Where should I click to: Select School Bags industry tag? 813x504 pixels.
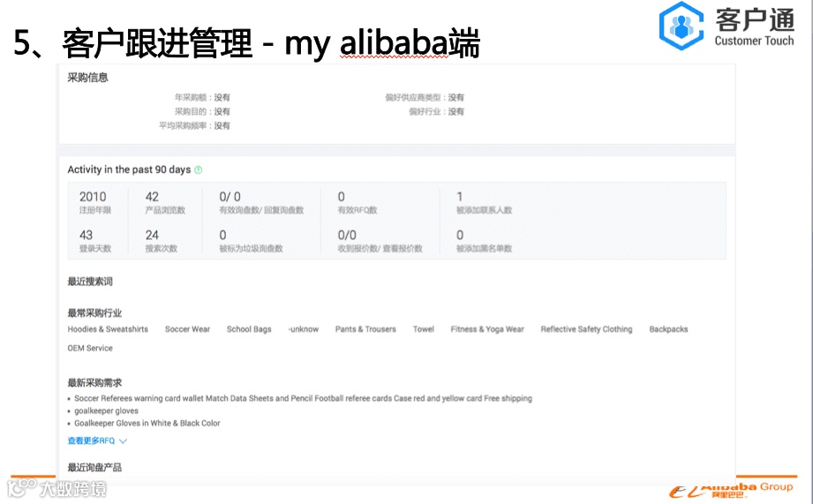tap(249, 329)
